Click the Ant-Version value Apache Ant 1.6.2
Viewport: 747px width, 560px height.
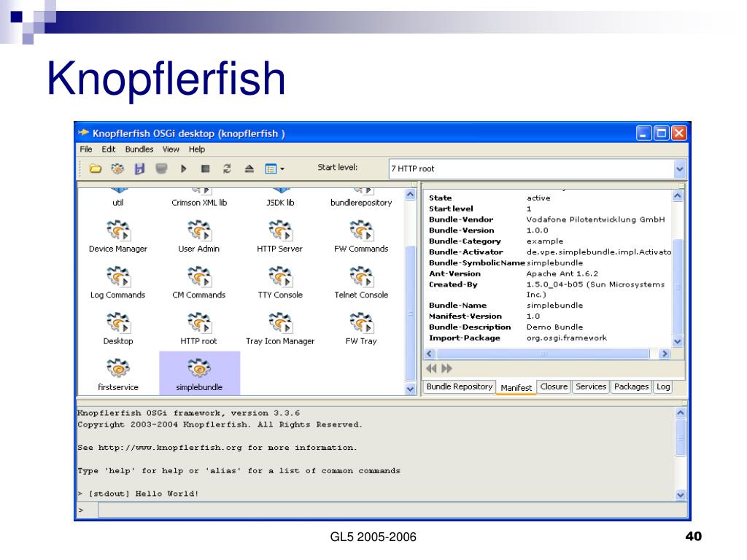[562, 274]
